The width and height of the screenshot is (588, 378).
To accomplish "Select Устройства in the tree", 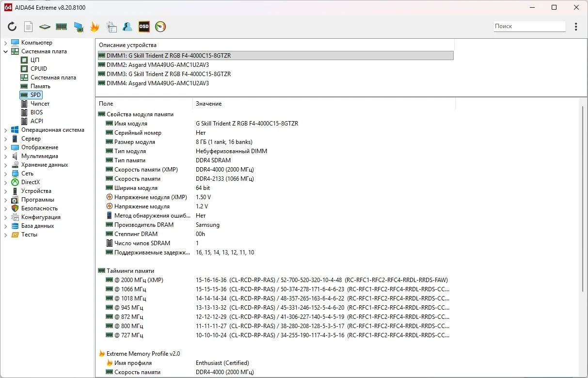I will tap(36, 191).
